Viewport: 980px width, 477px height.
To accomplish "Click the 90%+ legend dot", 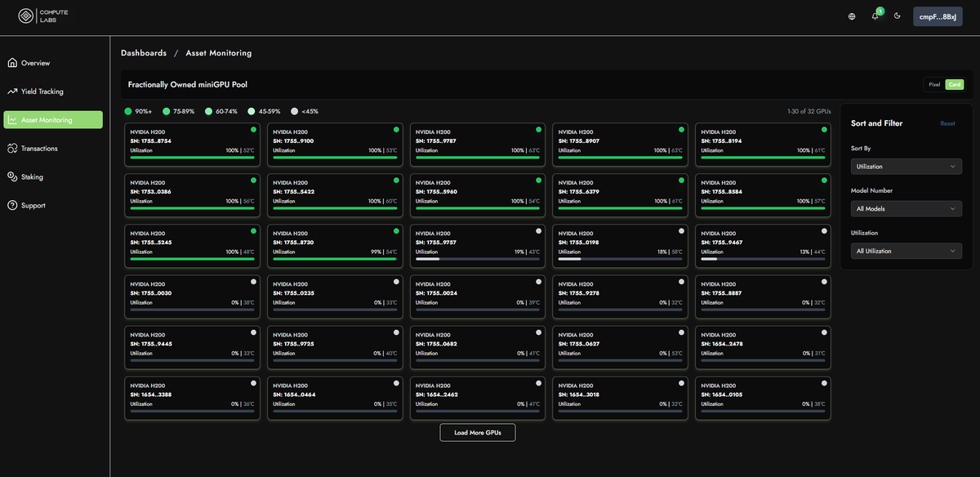I will 128,111.
